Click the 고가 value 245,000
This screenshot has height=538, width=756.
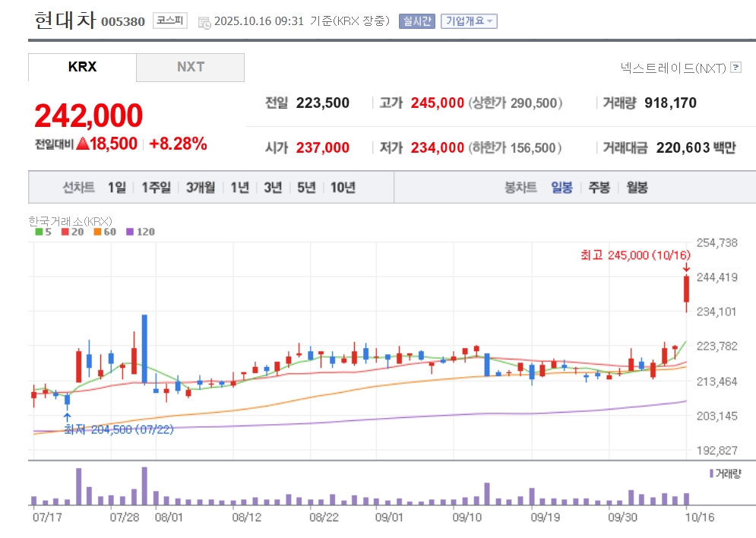point(438,103)
